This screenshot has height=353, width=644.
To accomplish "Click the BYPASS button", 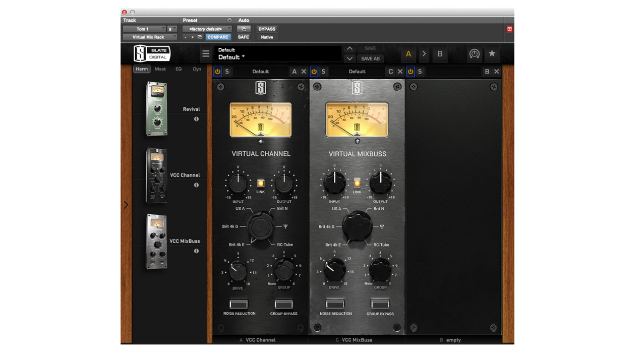I will pos(267,29).
